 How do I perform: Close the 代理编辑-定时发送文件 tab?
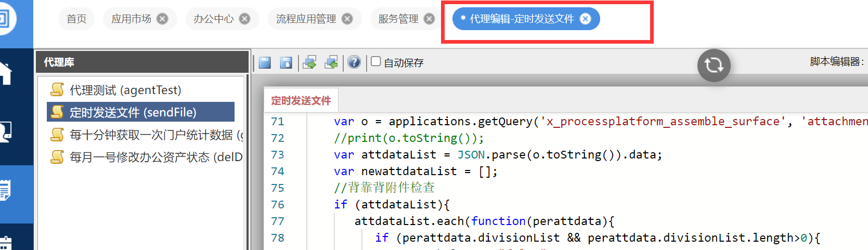tap(586, 19)
